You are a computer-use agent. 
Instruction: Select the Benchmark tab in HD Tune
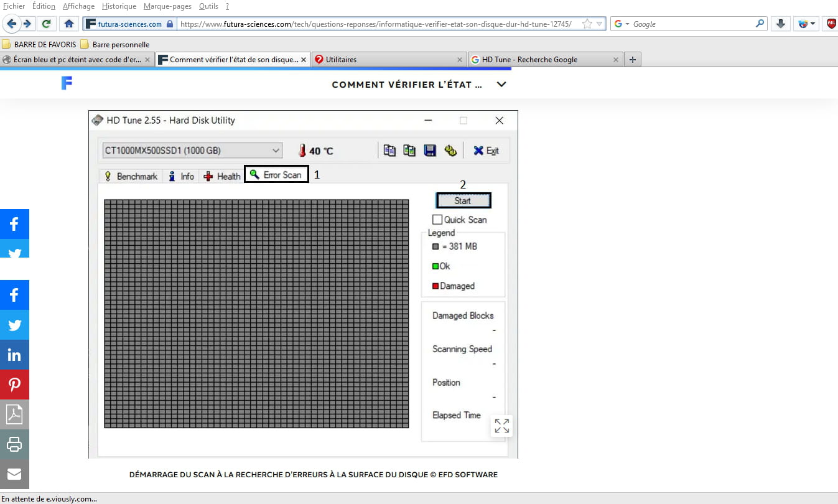coord(131,176)
